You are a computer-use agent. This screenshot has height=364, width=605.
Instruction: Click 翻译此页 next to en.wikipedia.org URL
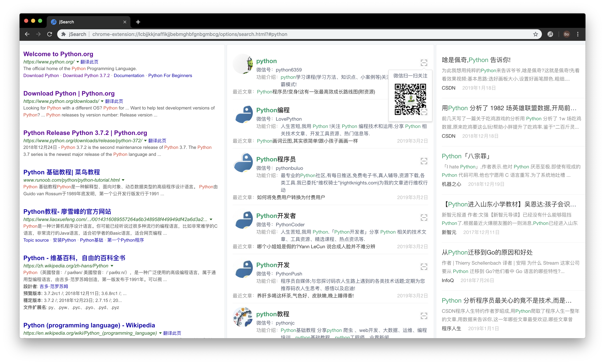172,333
